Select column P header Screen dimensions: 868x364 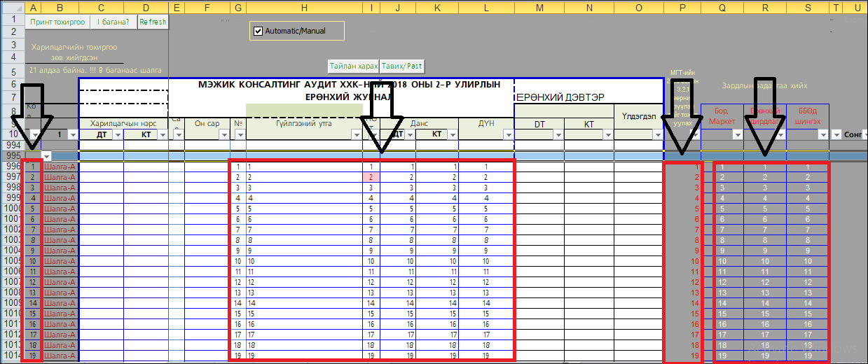click(x=682, y=7)
